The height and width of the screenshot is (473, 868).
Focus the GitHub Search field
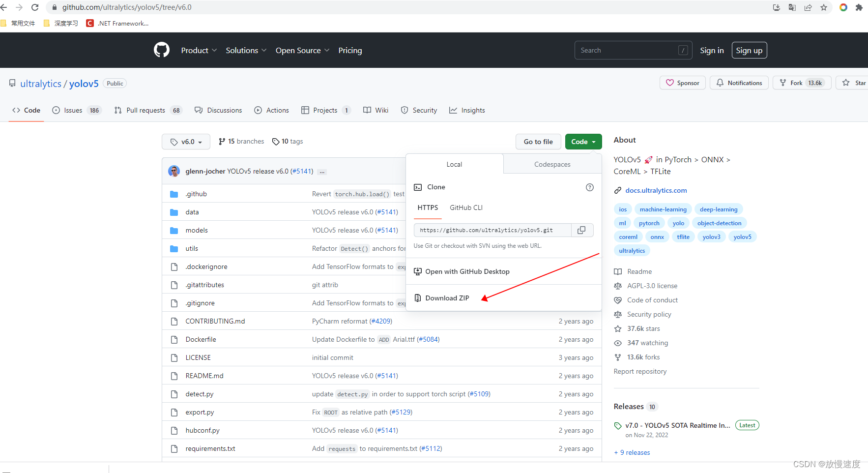(x=633, y=50)
